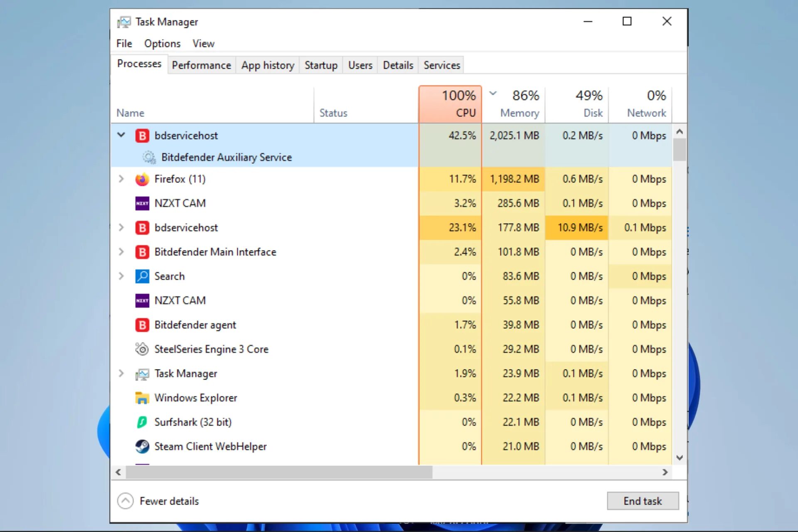Click the Windows Explorer icon

tap(141, 397)
